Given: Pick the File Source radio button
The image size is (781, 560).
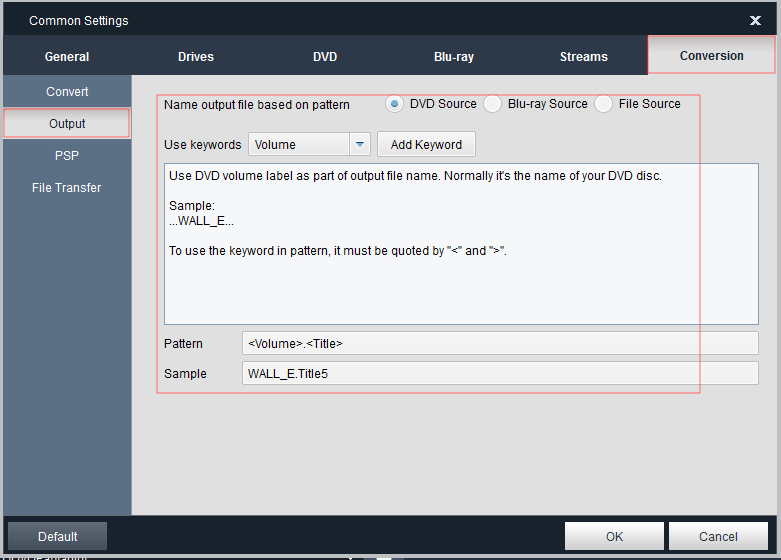Looking at the screenshot, I should pyautogui.click(x=603, y=104).
